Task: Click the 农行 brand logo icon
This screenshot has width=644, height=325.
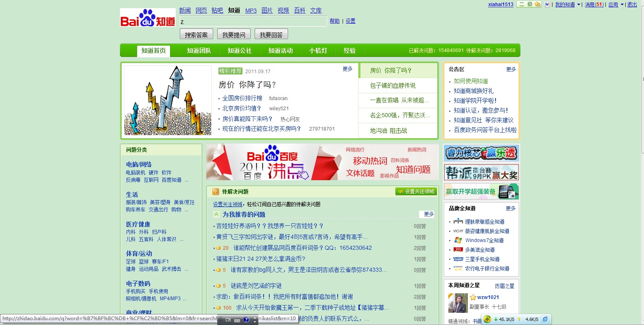Action: (x=458, y=268)
